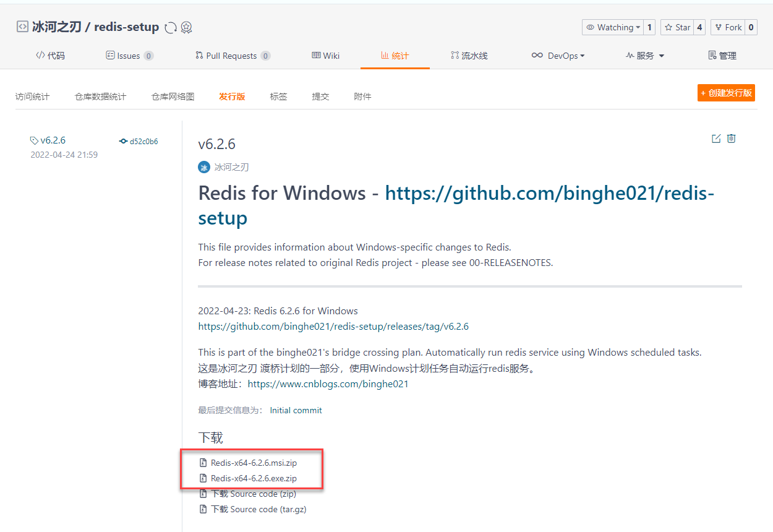773x532 pixels.
Task: Download Source code tar.gz archive
Action: [x=258, y=509]
